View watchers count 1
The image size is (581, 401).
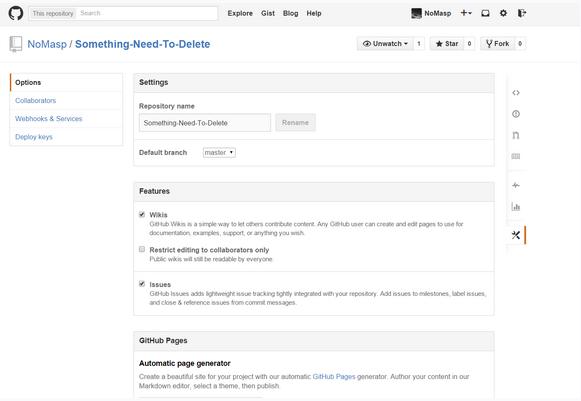[419, 44]
